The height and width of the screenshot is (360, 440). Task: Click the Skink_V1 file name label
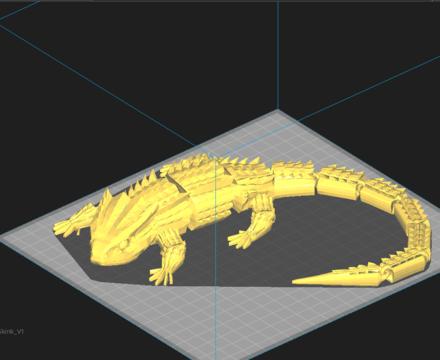tap(12, 332)
